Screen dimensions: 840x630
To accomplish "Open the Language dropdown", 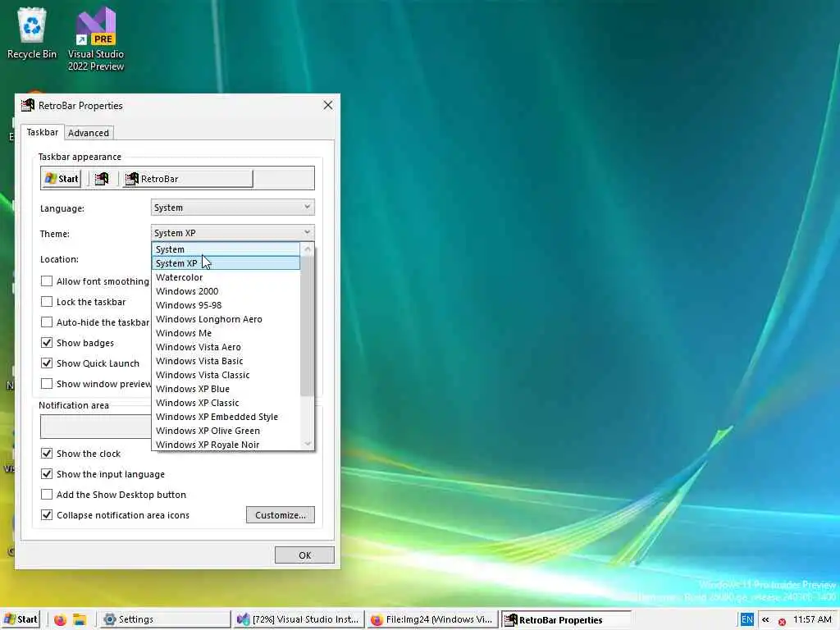I will (x=232, y=208).
